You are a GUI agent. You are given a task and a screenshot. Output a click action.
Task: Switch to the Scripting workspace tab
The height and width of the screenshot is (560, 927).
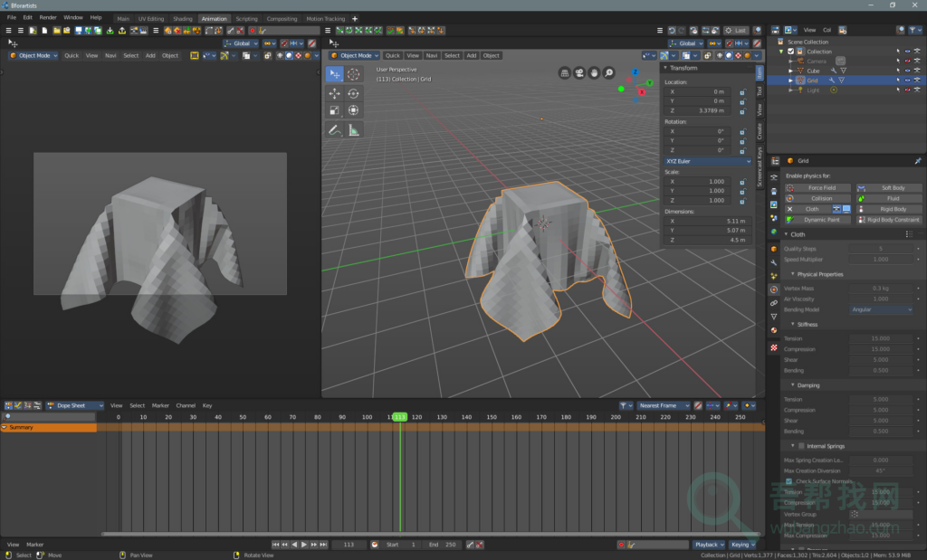tap(246, 16)
